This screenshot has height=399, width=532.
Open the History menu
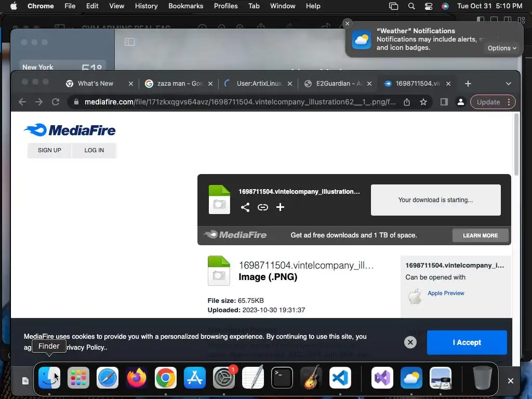click(x=146, y=6)
